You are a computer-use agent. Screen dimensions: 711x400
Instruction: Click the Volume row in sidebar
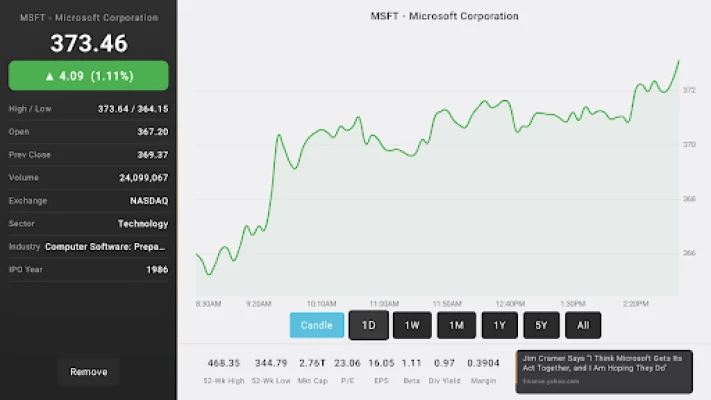tap(88, 178)
